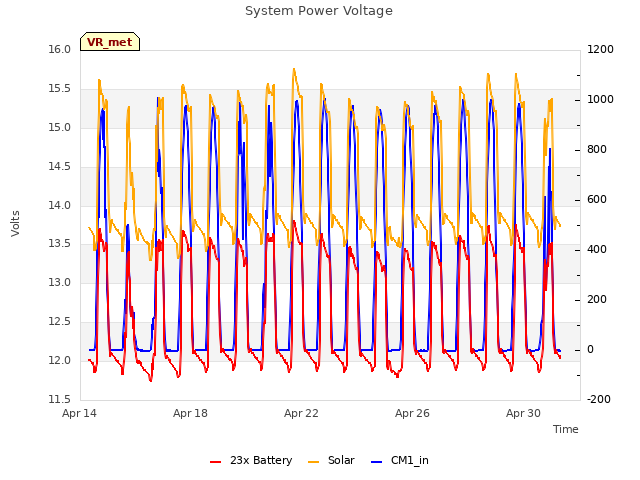
Task: Click the 13.5 left axis value
Action: [60, 244]
